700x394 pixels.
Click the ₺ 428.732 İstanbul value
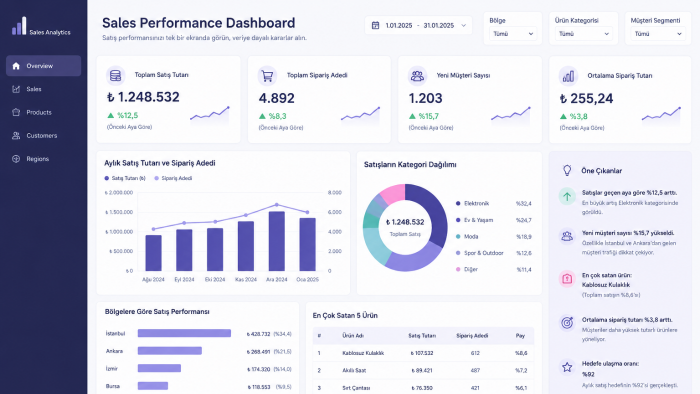258,334
